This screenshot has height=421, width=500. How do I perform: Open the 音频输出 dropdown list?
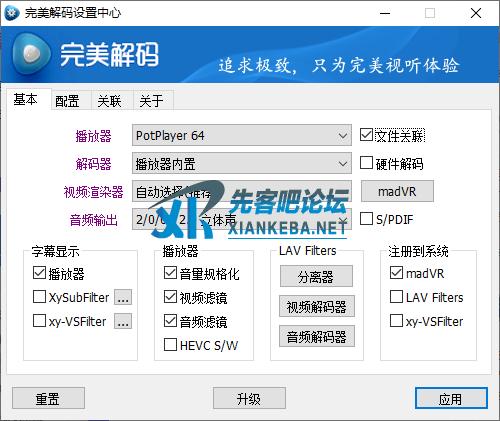point(242,219)
